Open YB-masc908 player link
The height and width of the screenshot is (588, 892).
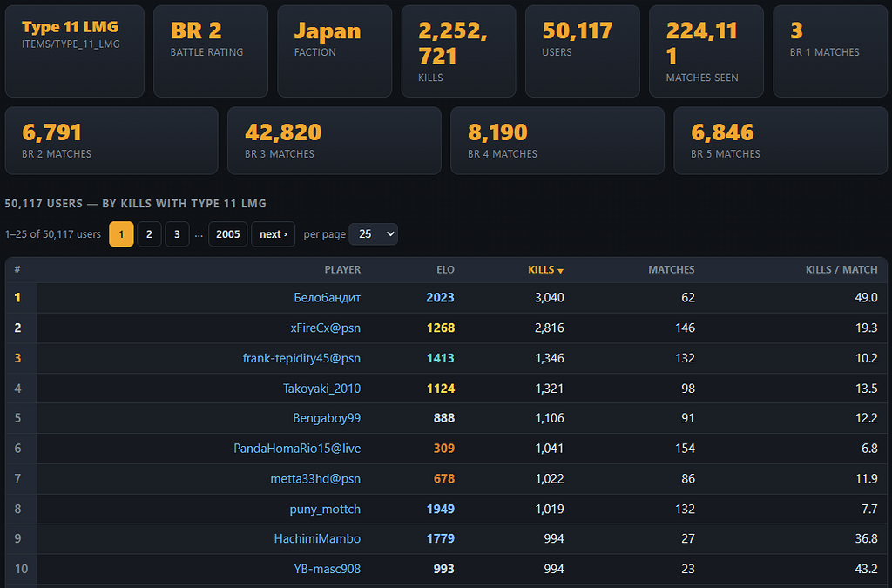(328, 569)
